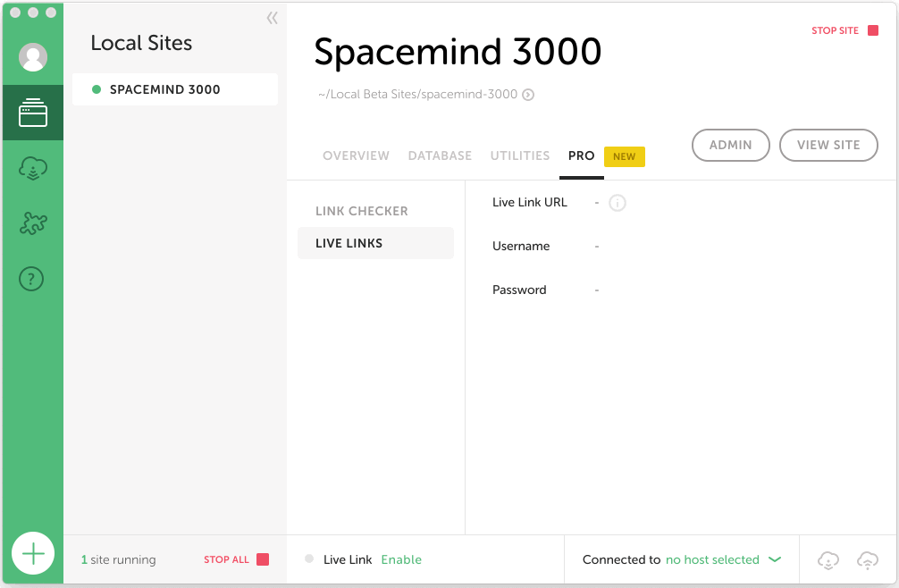Click the Live Link URL info icon

(618, 203)
